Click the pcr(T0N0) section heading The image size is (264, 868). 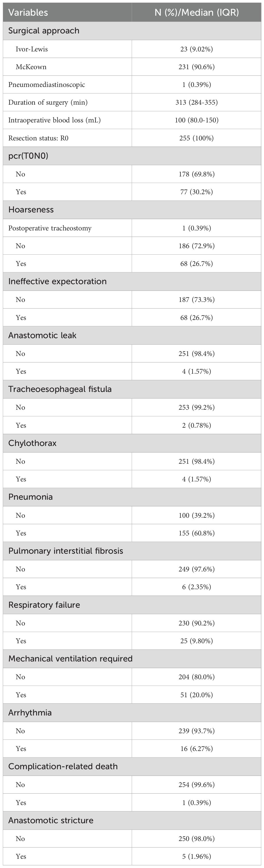pyautogui.click(x=28, y=156)
